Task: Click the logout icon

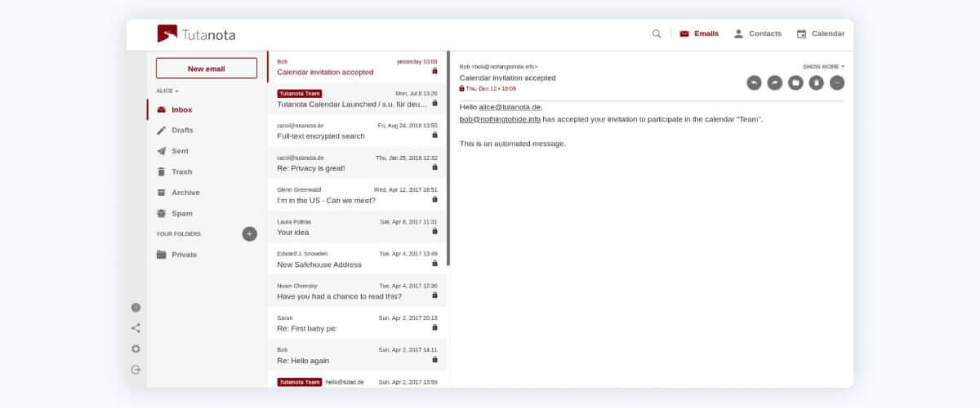Action: (x=136, y=370)
